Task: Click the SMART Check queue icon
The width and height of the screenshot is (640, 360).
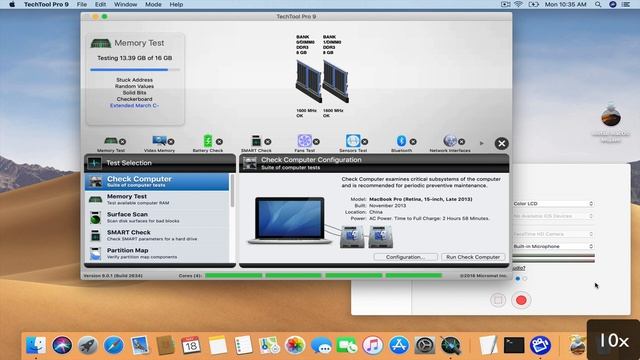Action: point(256,141)
